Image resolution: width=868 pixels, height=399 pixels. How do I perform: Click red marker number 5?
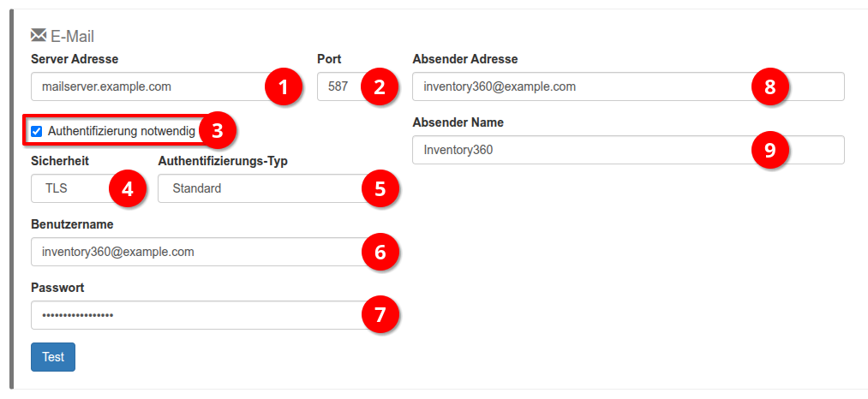coord(380,188)
